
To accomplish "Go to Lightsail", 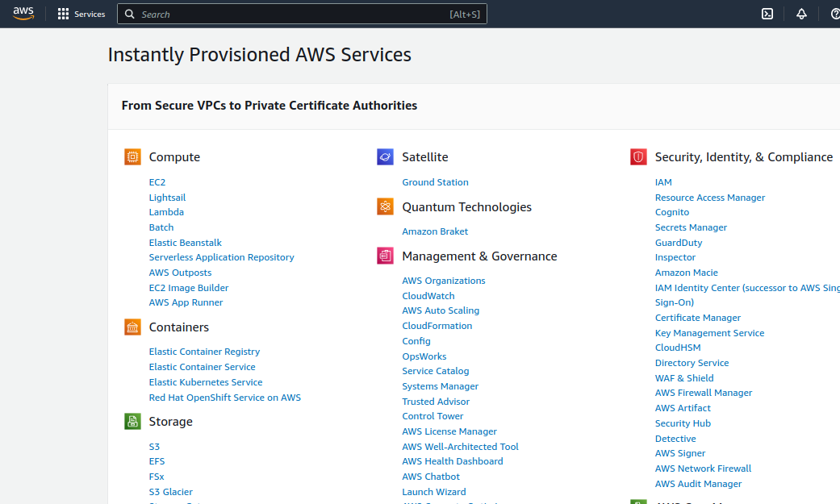I will (167, 197).
